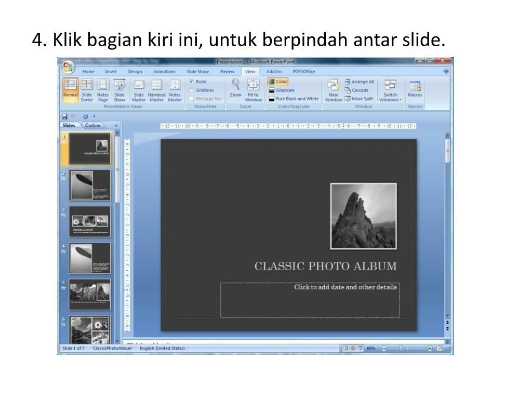Click Arrange All

(360, 82)
